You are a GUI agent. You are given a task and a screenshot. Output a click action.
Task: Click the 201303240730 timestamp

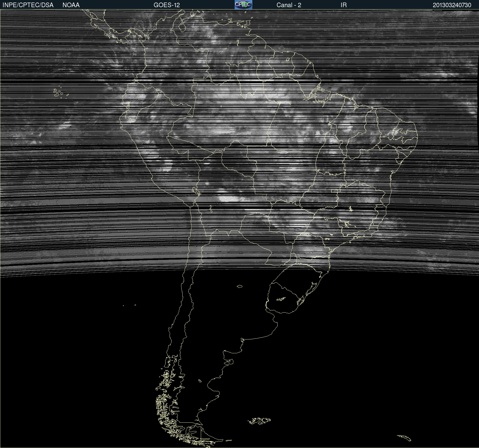(452, 5)
